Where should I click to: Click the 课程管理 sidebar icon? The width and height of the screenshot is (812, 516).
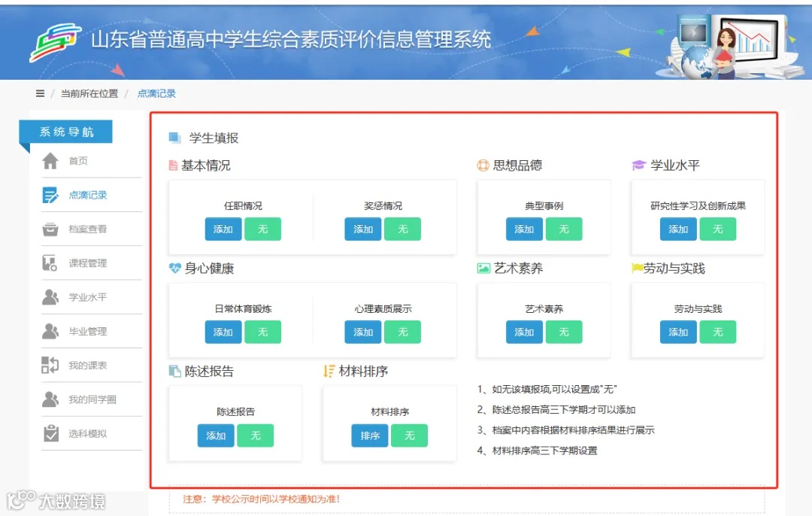coord(49,263)
